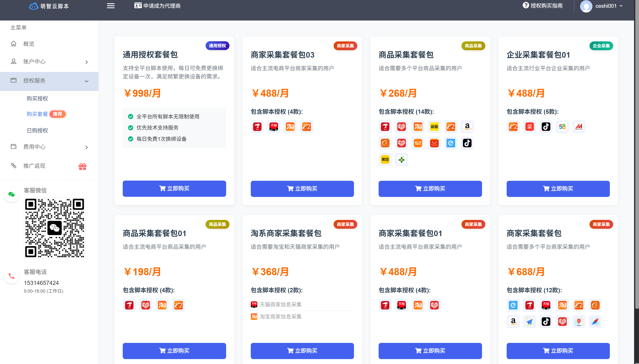Image resolution: width=639 pixels, height=364 pixels.
Task: Click the gift icon beside 推广返现
Action: click(82, 166)
